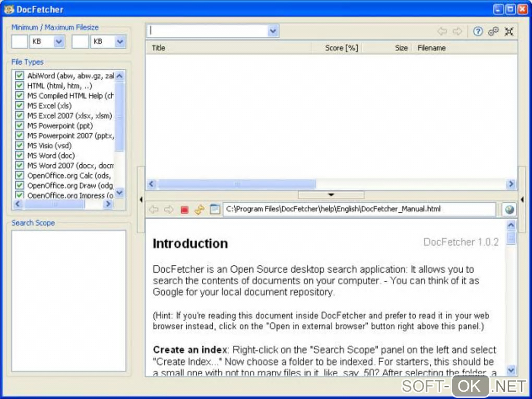
Task: Sort results by Size column header
Action: click(386, 48)
